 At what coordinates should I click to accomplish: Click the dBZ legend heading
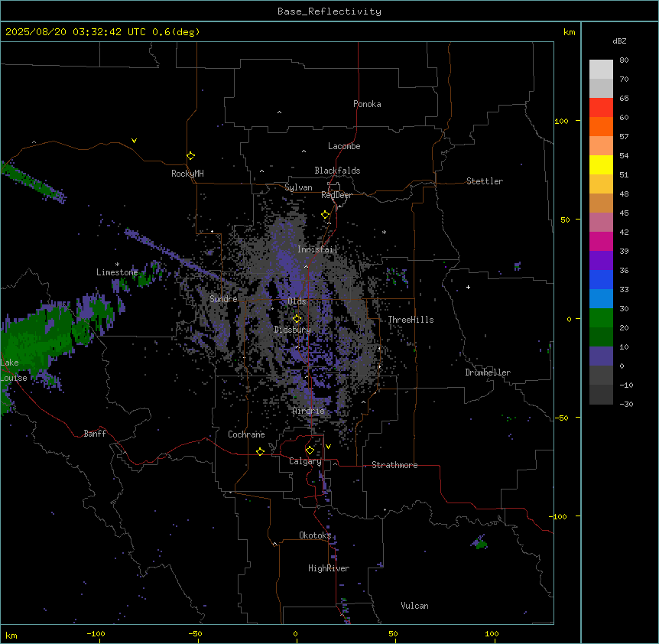(619, 41)
